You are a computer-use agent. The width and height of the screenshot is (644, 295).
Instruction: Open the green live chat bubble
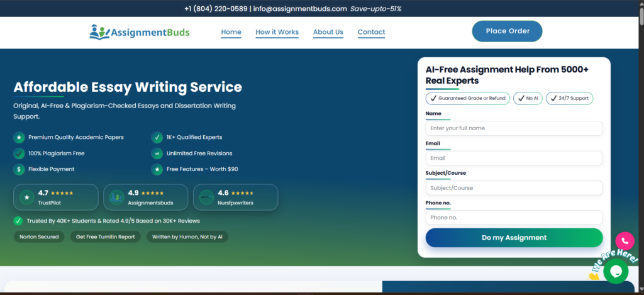(616, 271)
